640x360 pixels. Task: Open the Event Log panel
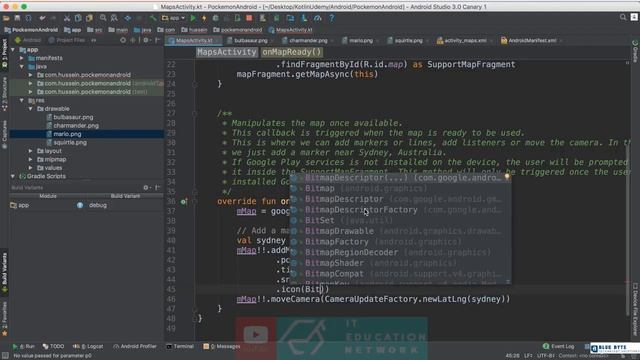559,346
